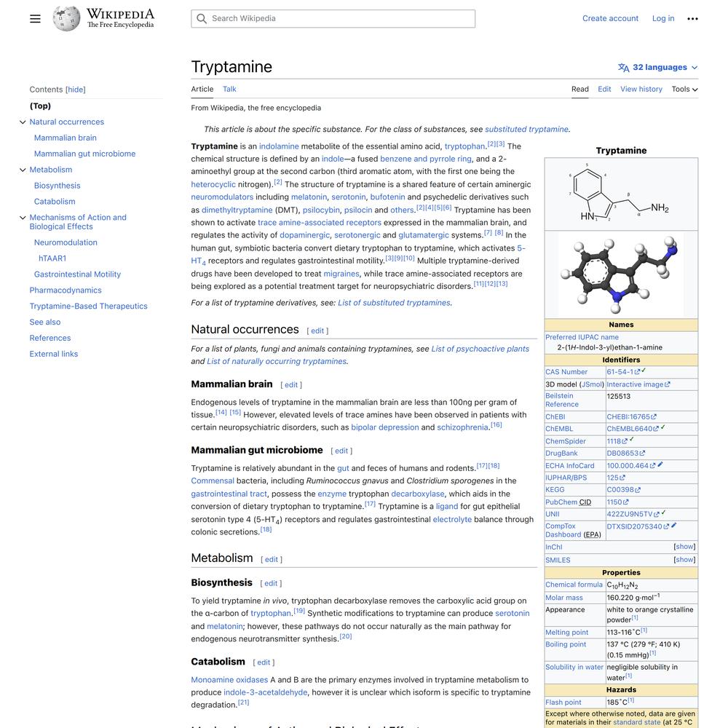Collapse Metabolism section in contents

tap(23, 170)
